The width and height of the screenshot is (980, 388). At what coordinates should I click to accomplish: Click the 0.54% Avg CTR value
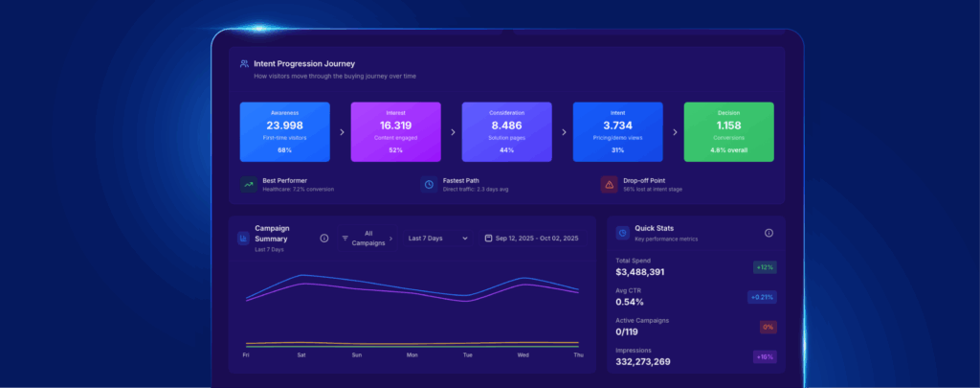630,303
